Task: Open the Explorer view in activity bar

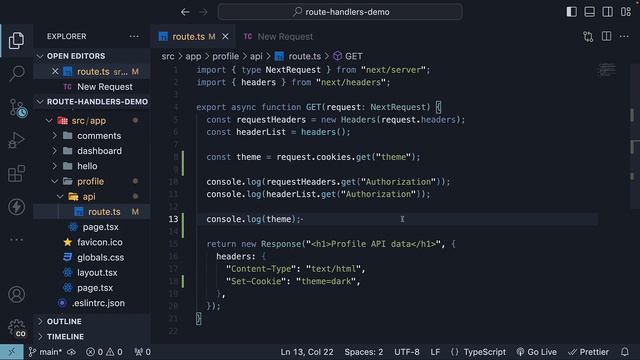Action: click(x=16, y=40)
